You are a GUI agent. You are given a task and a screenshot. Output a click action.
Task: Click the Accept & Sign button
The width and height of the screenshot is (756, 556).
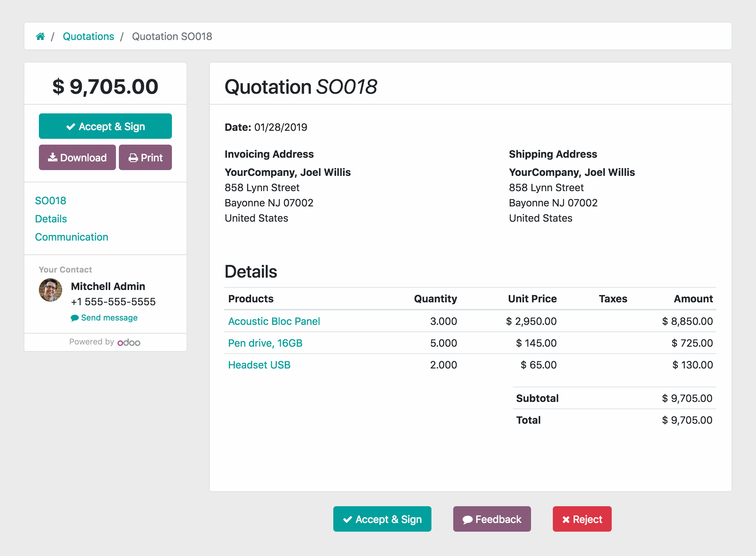pyautogui.click(x=106, y=126)
